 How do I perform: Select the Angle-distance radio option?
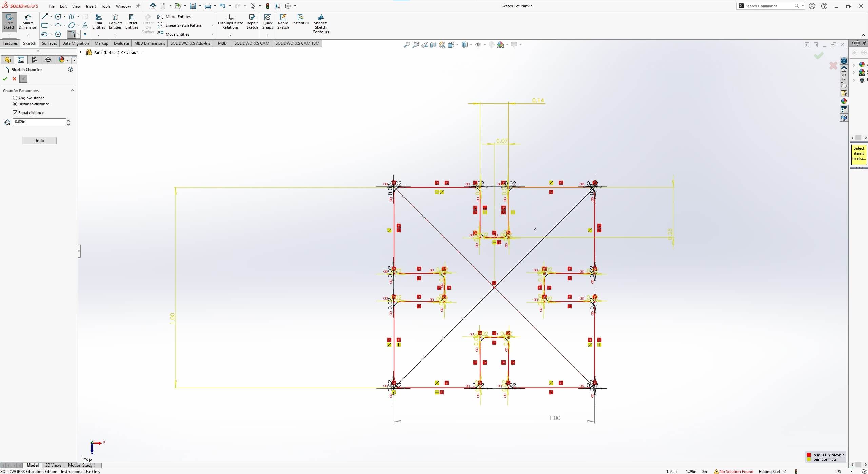(15, 98)
